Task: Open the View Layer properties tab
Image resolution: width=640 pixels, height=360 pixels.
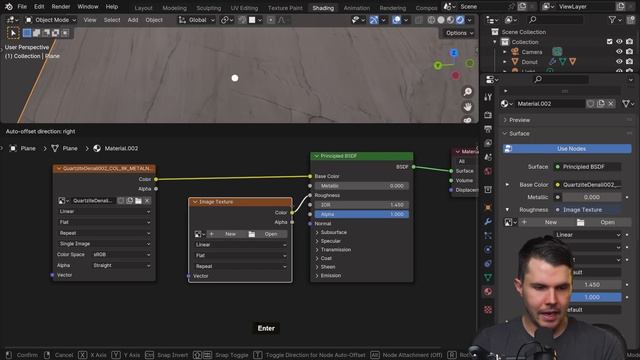Action: (x=488, y=143)
